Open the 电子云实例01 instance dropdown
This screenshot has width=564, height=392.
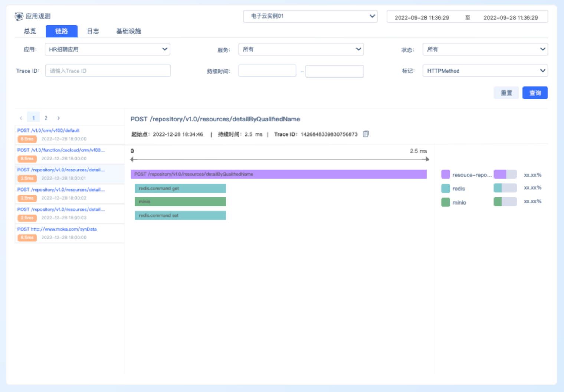(310, 16)
